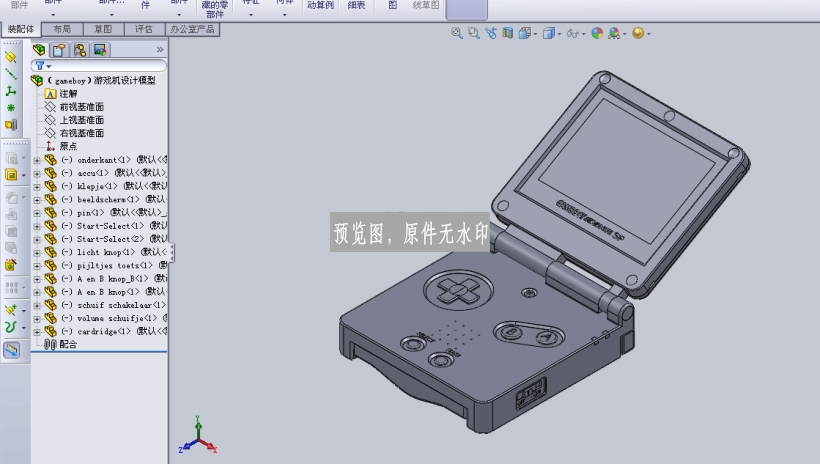Select the 前视基准面 plane
The height and width of the screenshot is (464, 820).
[75, 107]
